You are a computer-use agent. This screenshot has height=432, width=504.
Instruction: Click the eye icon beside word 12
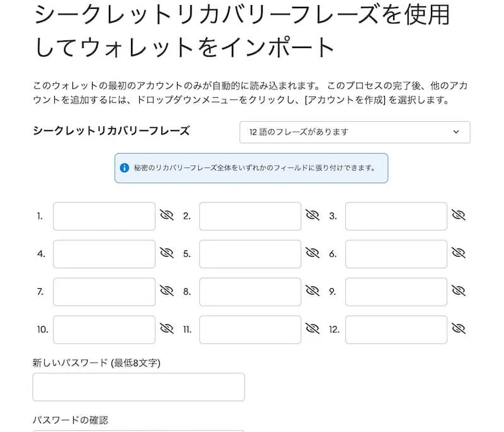tap(459, 329)
